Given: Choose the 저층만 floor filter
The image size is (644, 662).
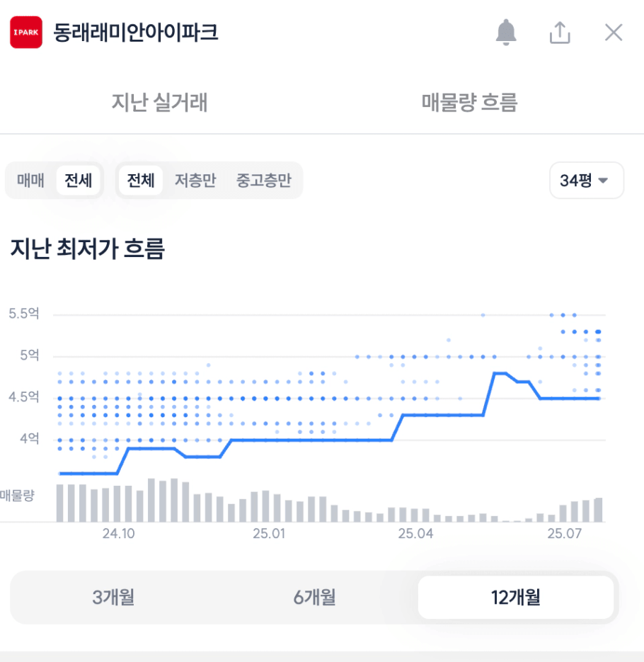Looking at the screenshot, I should [195, 181].
